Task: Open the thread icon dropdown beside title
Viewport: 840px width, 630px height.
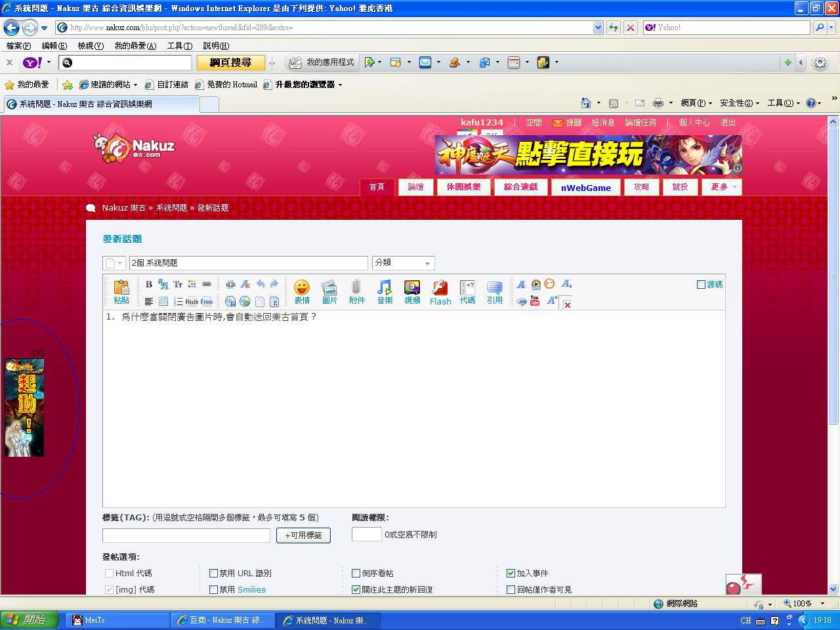Action: click(114, 263)
